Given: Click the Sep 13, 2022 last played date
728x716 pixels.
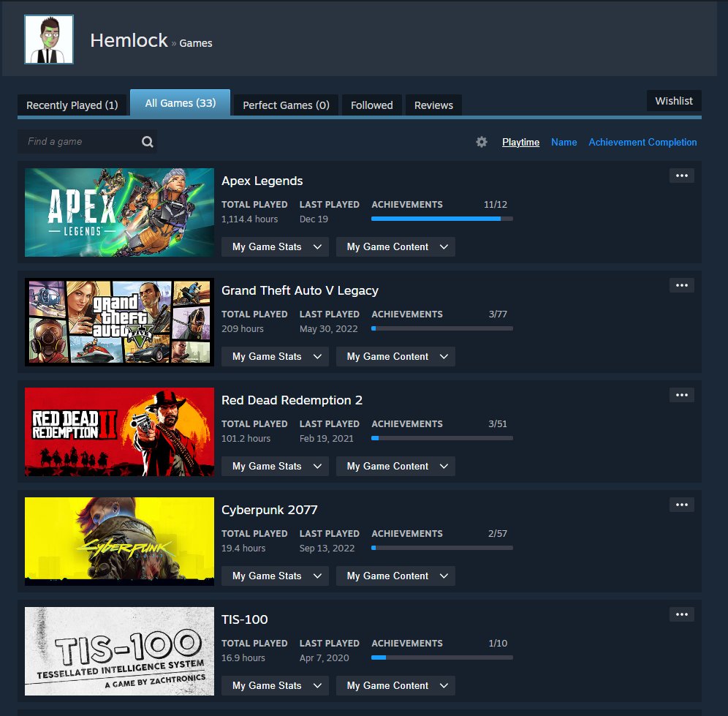Looking at the screenshot, I should coord(327,548).
